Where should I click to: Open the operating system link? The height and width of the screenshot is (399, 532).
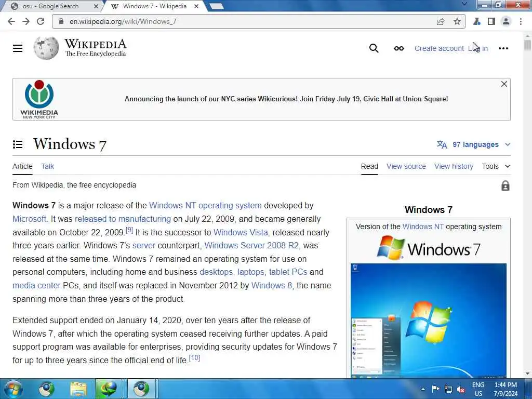[x=230, y=206]
